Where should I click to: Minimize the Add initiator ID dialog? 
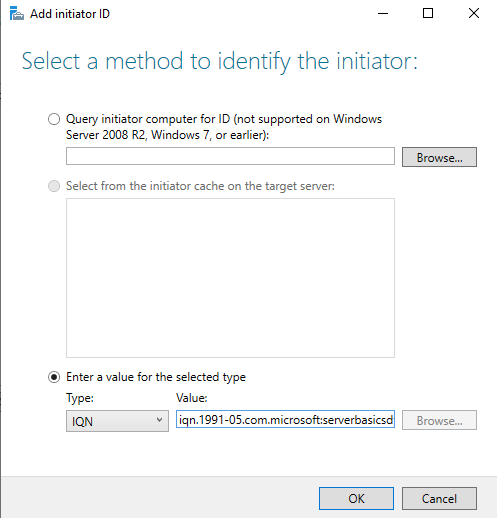383,14
